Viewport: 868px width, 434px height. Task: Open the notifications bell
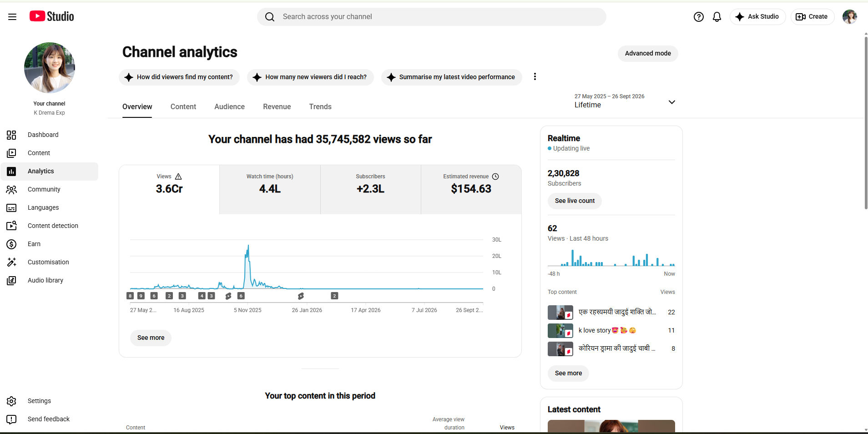[x=717, y=17]
